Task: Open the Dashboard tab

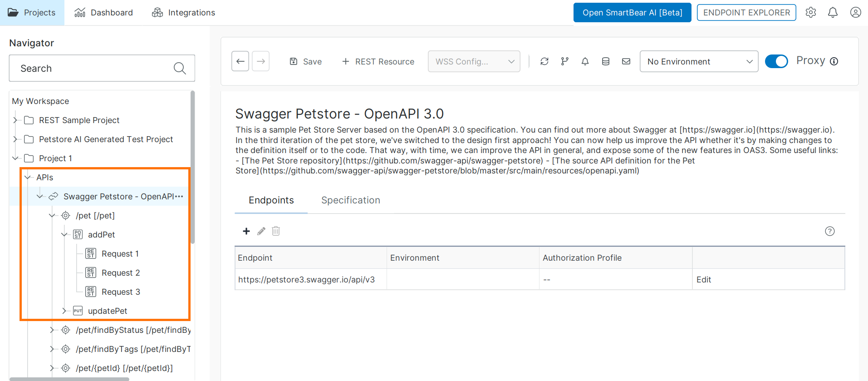Action: coord(103,13)
